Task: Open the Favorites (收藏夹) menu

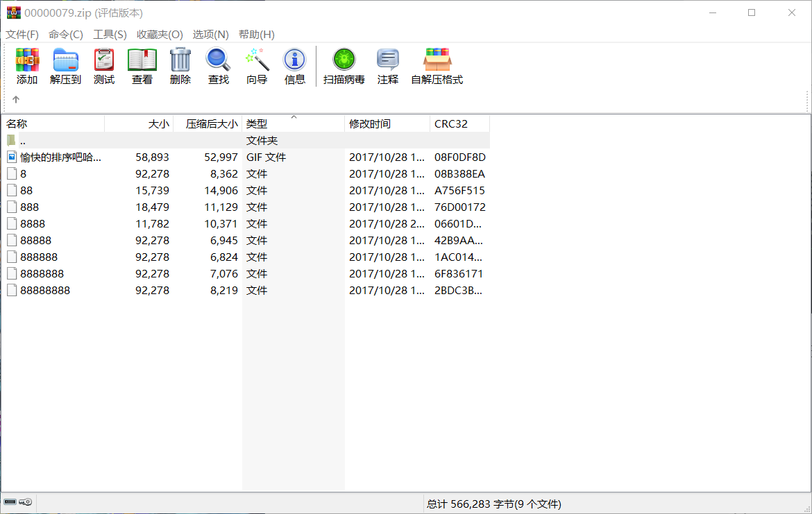Action: click(x=160, y=35)
